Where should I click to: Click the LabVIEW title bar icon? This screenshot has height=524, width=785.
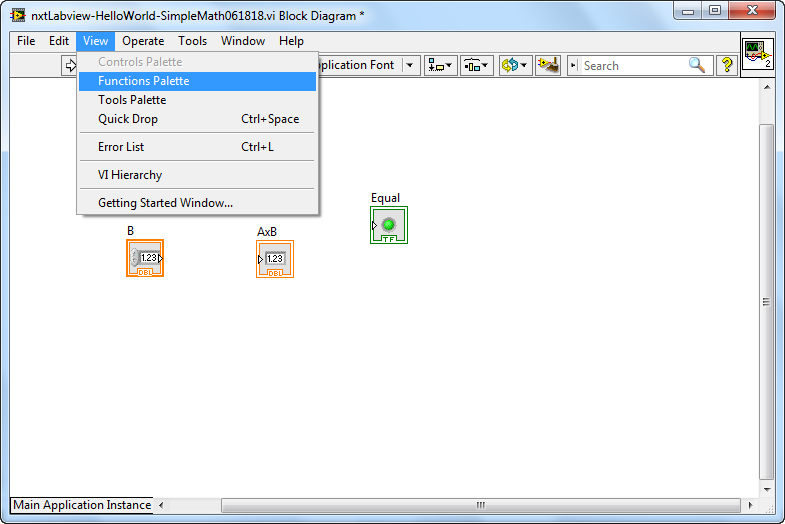pos(18,16)
